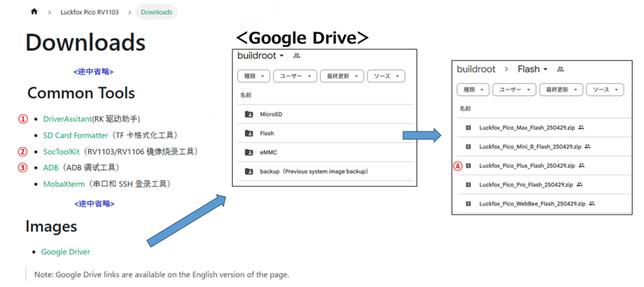644x287 pixels.
Task: Click the zip icon for Luckfox_Pico_Max_Flash_250429.zip
Action: point(468,127)
